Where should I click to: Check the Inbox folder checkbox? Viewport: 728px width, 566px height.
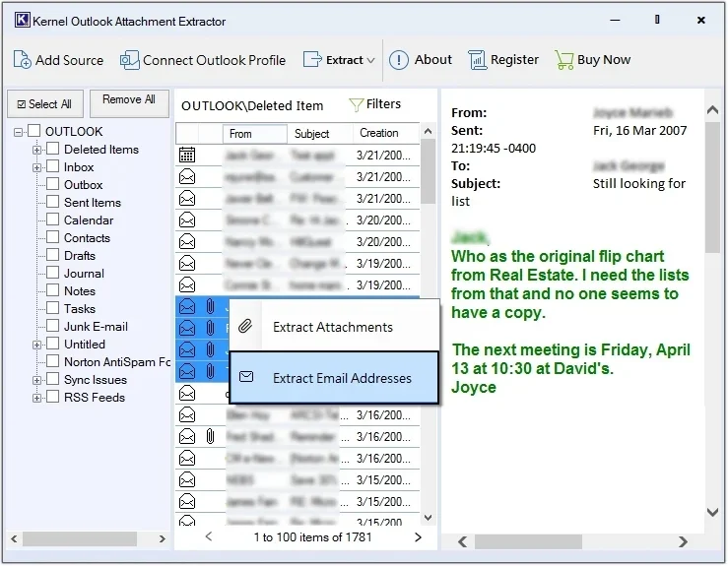tap(53, 166)
